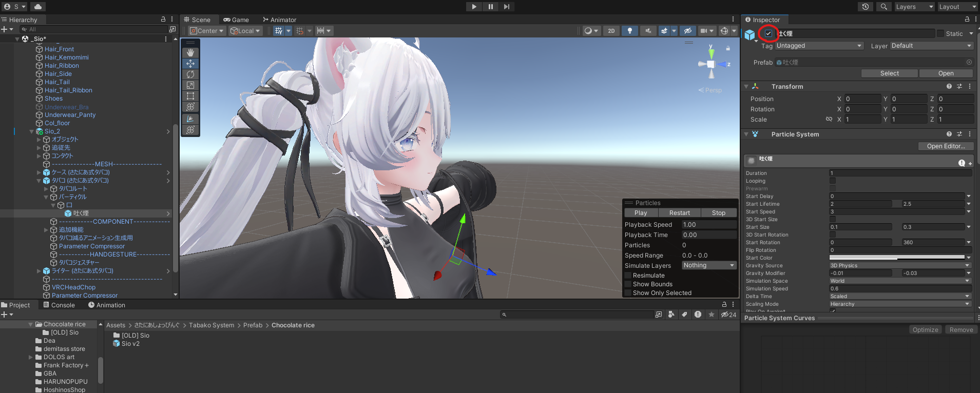This screenshot has height=393, width=980.
Task: Open the Gravity Source dropdown
Action: click(900, 265)
